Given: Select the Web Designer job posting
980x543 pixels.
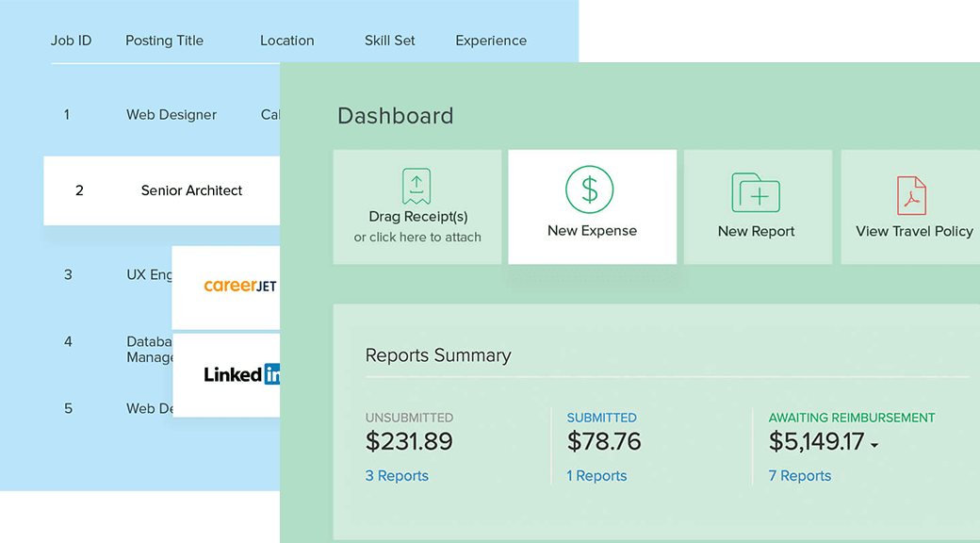Looking at the screenshot, I should 171,114.
